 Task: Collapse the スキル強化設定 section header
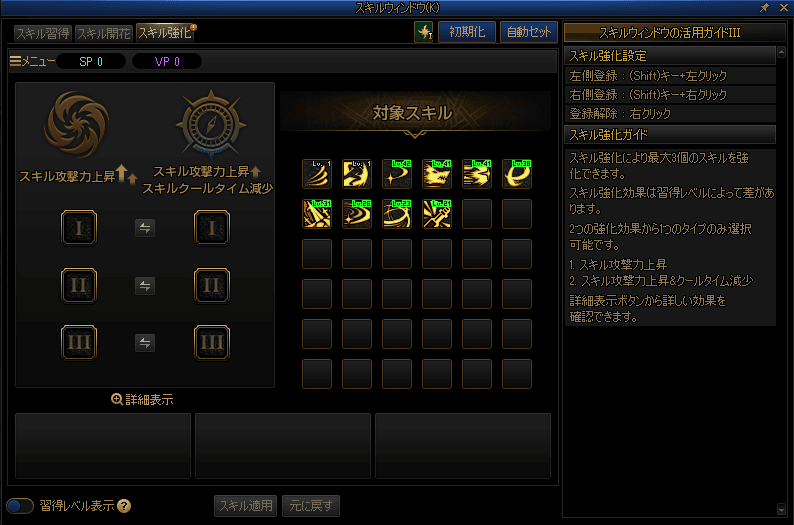click(x=669, y=56)
